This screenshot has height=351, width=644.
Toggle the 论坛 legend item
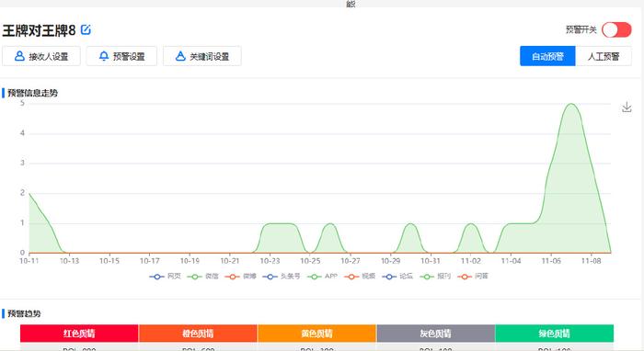(x=397, y=277)
